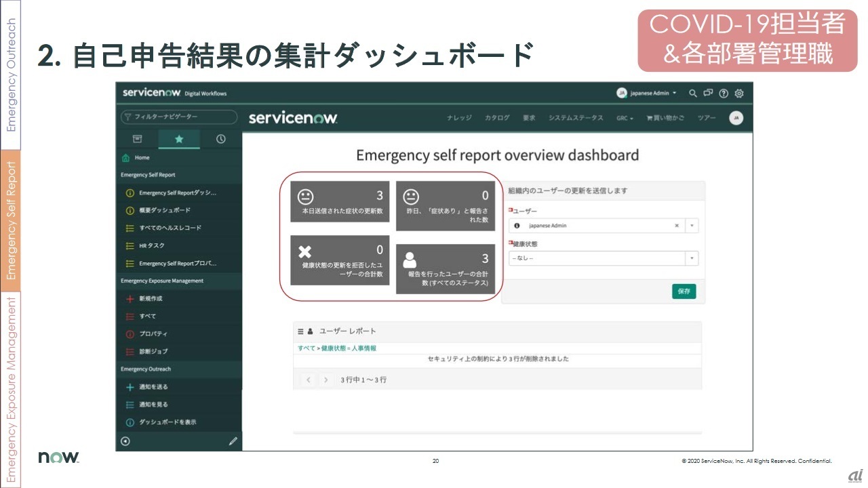Click the 保存 save button
Viewport: 868px width, 488px height.
click(x=684, y=291)
